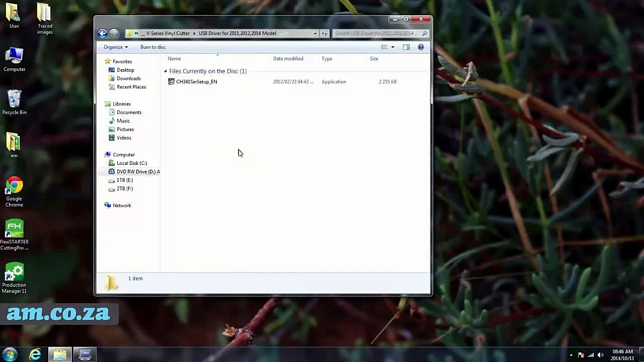The image size is (644, 362).
Task: Toggle the preview pane icon
Action: [x=406, y=47]
